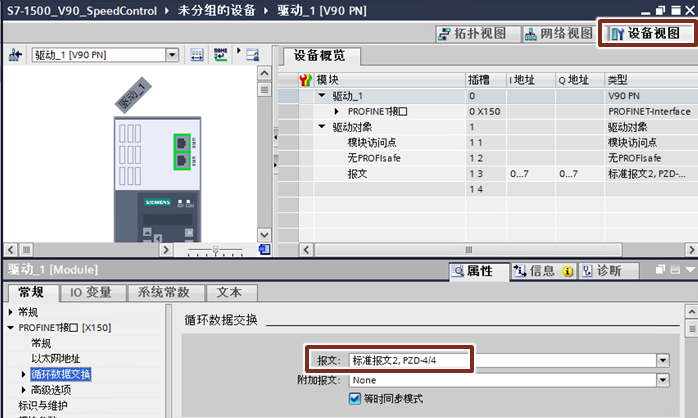Expand the PROFINET接口 row in device overview

[x=337, y=111]
